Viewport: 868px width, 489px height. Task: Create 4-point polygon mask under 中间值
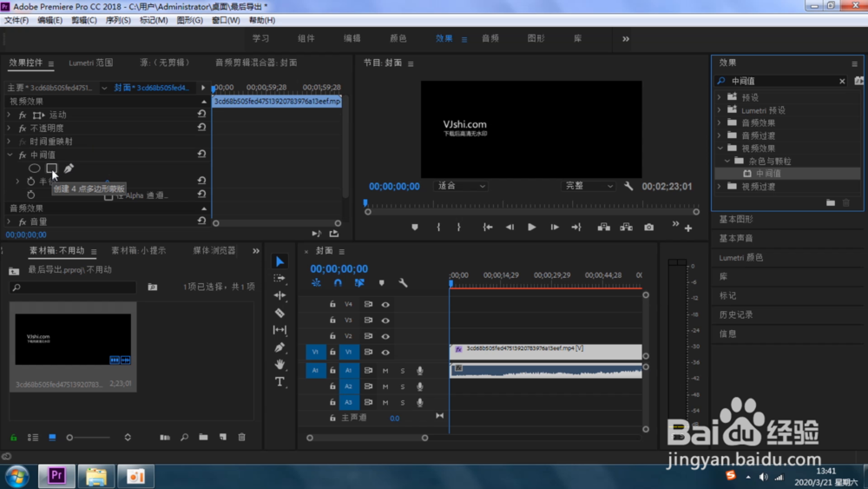click(51, 168)
